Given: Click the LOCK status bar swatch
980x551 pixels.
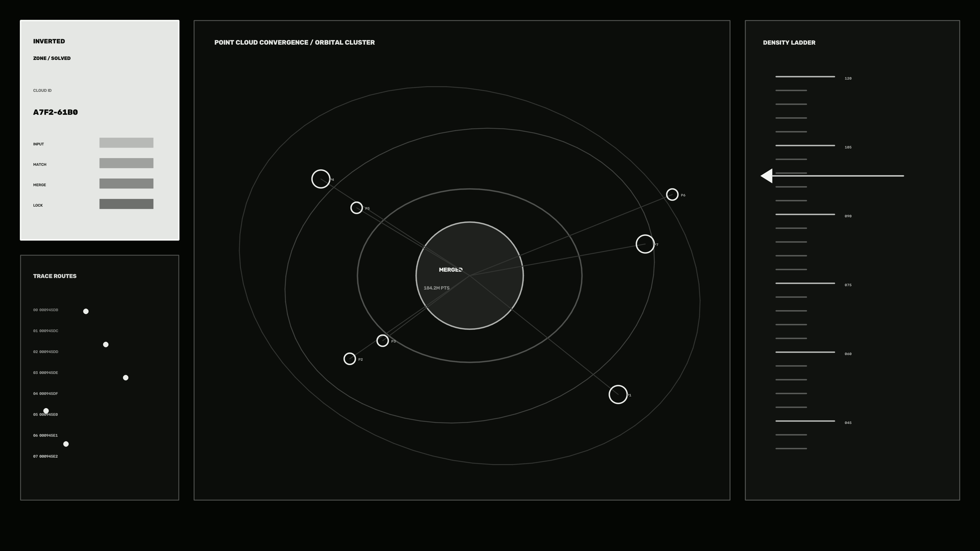Looking at the screenshot, I should click(x=126, y=204).
